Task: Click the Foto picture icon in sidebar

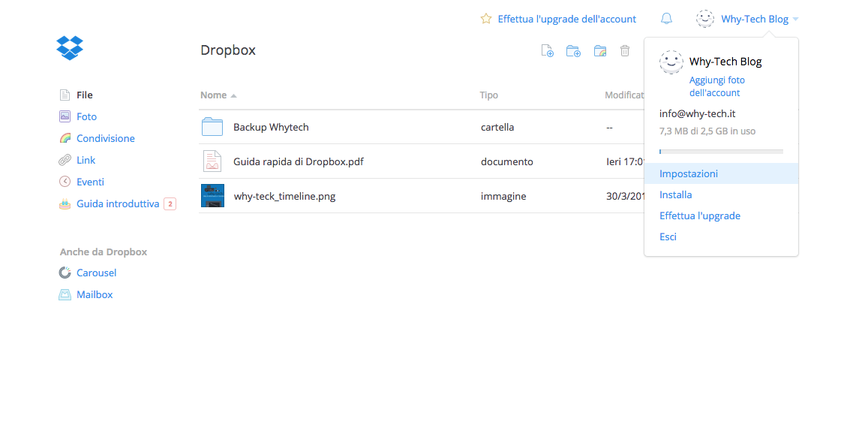Action: tap(65, 117)
